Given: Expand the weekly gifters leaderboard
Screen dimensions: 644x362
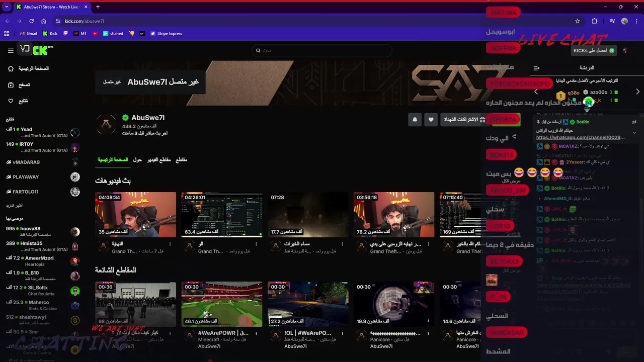Looking at the screenshot, I should point(587,110).
